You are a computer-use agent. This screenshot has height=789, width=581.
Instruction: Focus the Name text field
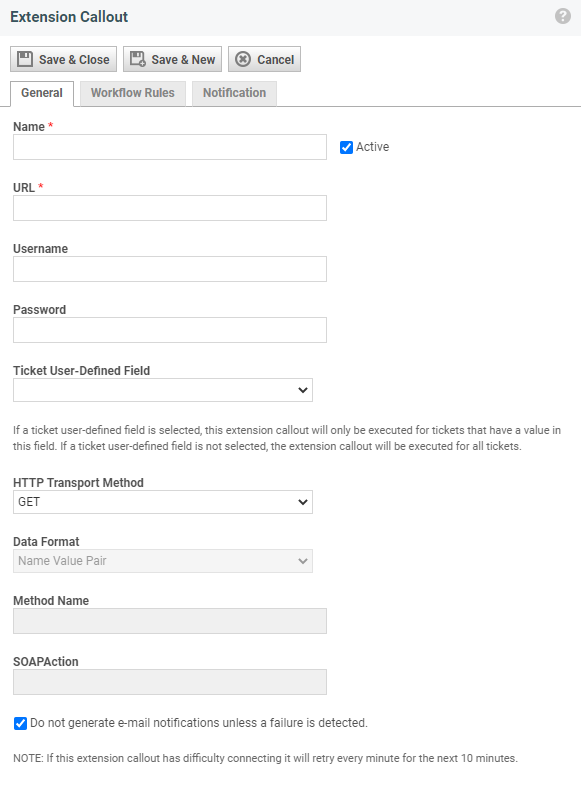point(170,147)
